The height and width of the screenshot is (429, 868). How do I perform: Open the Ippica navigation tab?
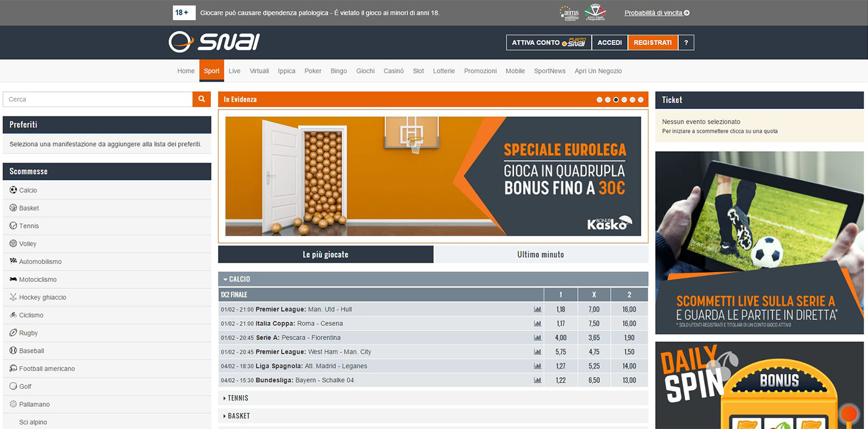(286, 71)
